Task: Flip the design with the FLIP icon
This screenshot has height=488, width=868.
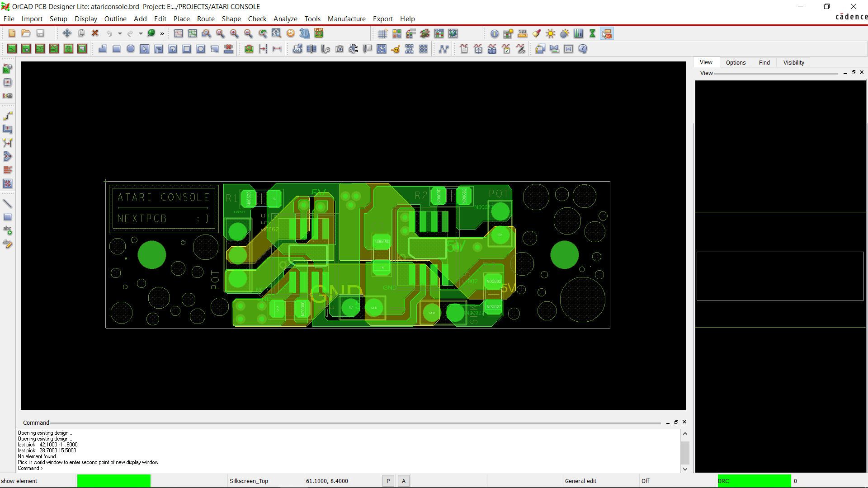Action: pyautogui.click(x=319, y=33)
